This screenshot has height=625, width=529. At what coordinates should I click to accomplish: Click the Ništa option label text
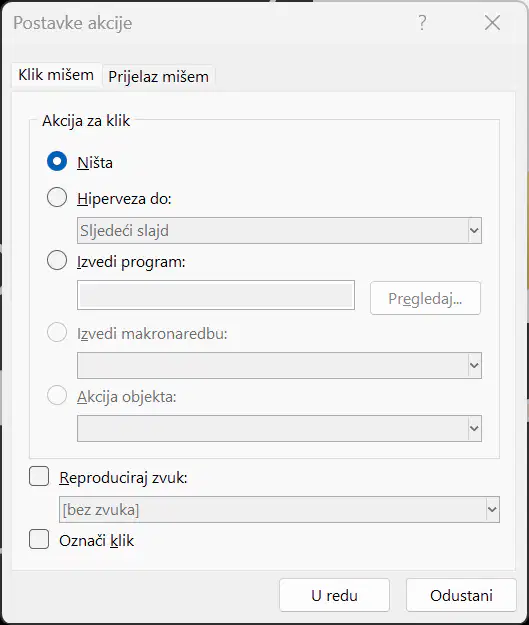pyautogui.click(x=95, y=163)
